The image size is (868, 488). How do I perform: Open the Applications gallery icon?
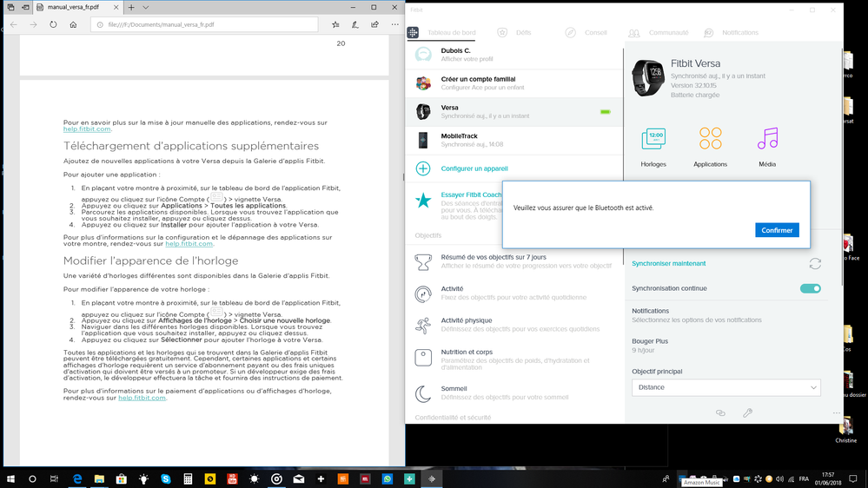[x=710, y=138]
